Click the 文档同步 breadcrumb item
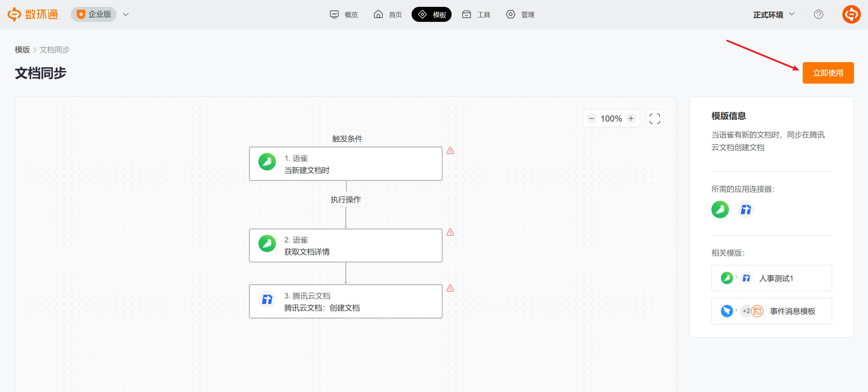The width and height of the screenshot is (868, 392). click(x=55, y=50)
